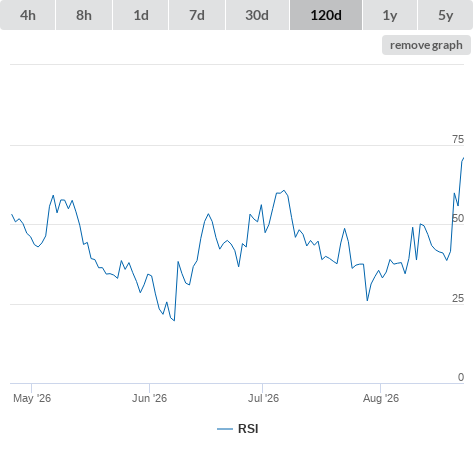Image resolution: width=474 pixels, height=455 pixels.
Task: Toggle the RSI series legend label
Action: click(x=248, y=429)
